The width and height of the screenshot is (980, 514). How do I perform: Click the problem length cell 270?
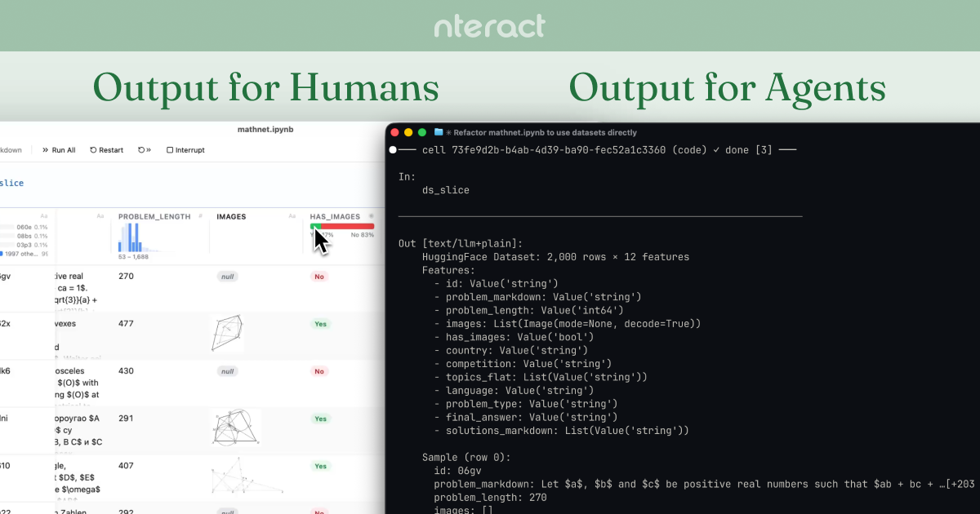(x=126, y=277)
